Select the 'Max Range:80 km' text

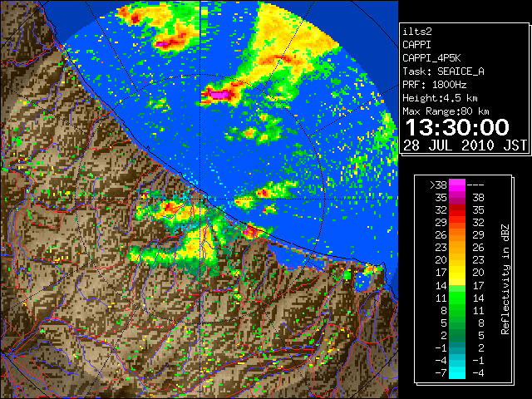pyautogui.click(x=446, y=111)
